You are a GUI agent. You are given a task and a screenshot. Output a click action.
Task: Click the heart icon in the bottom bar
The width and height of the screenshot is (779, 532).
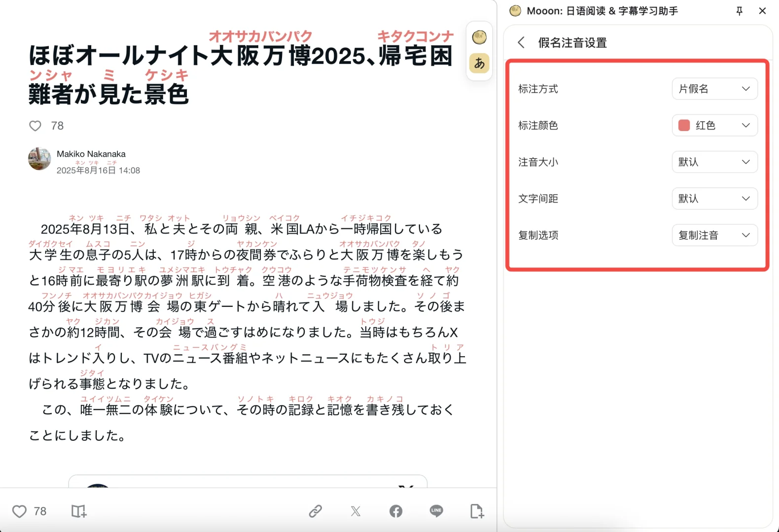pos(19,511)
